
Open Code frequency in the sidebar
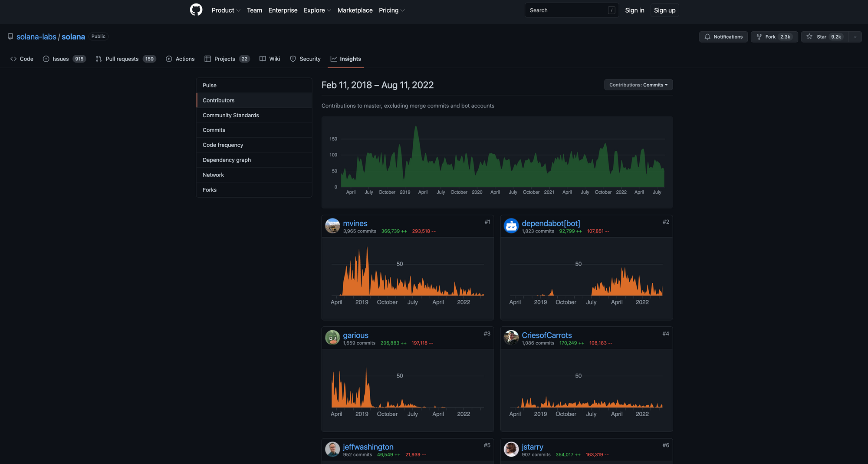[254, 145]
